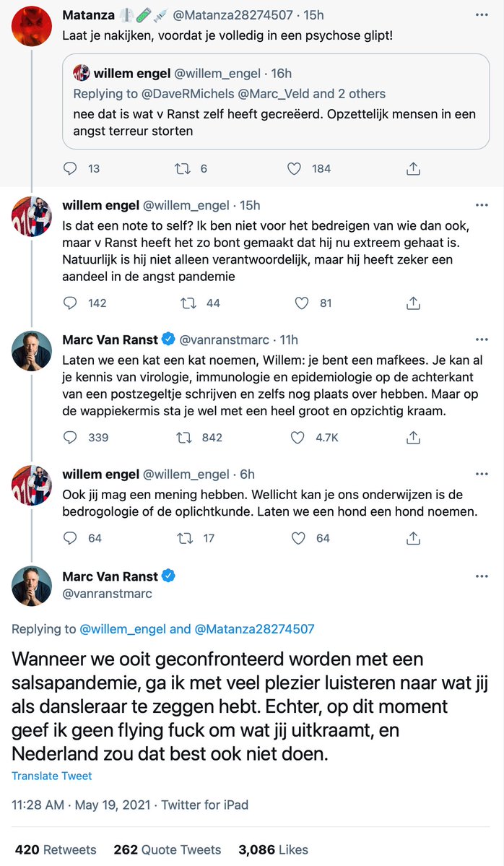Like Matanza's tweet with 184 likes

(295, 168)
